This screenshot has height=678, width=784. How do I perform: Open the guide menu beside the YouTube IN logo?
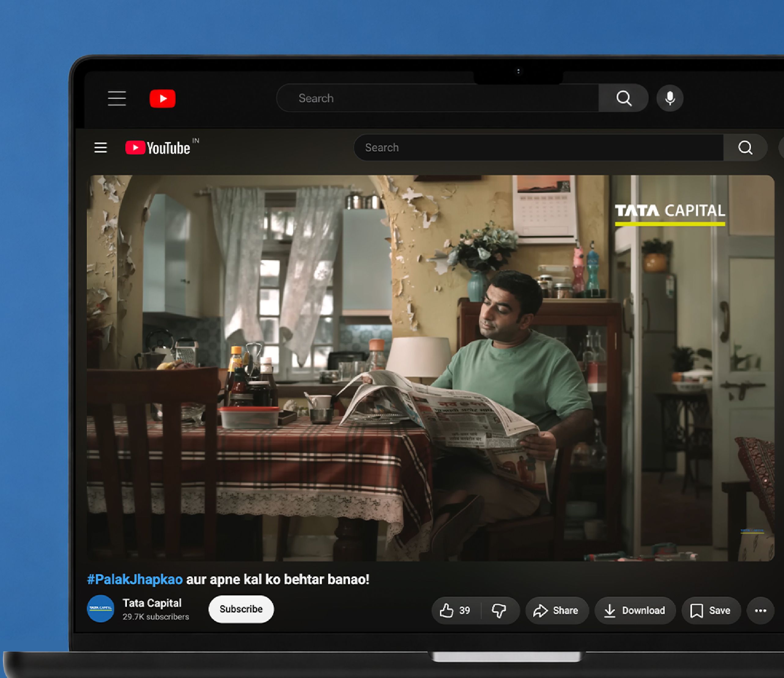pyautogui.click(x=100, y=148)
